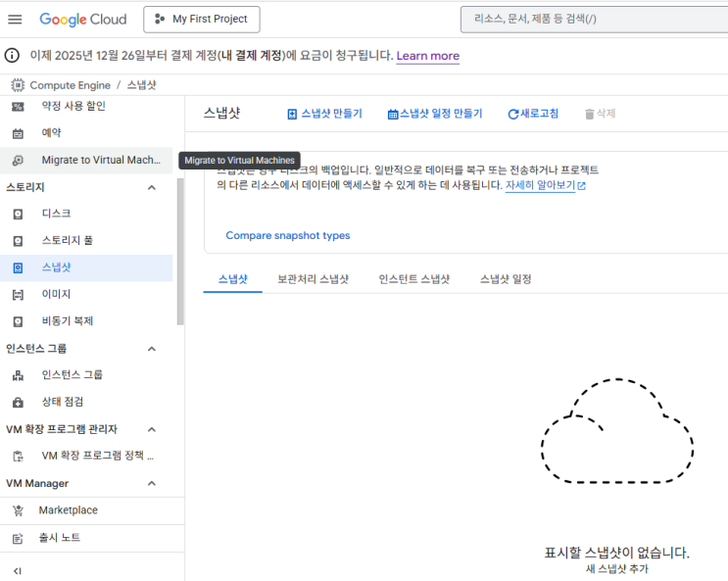Screen dimensions: 728x581
Task: Open the My First Project selector
Action: 202,20
